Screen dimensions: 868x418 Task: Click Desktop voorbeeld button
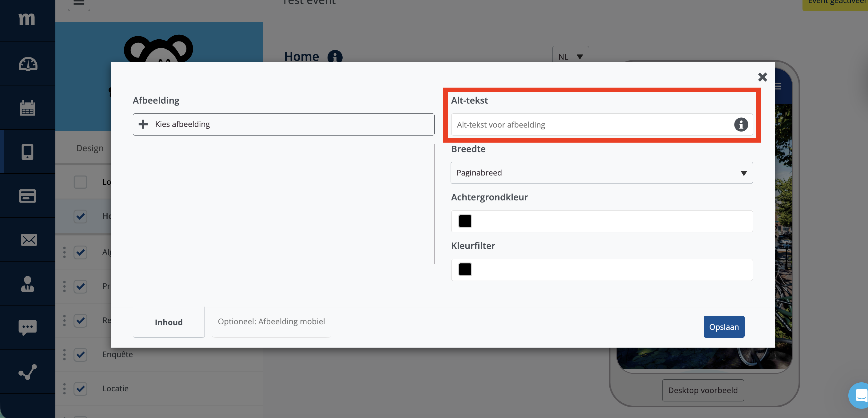[703, 390]
